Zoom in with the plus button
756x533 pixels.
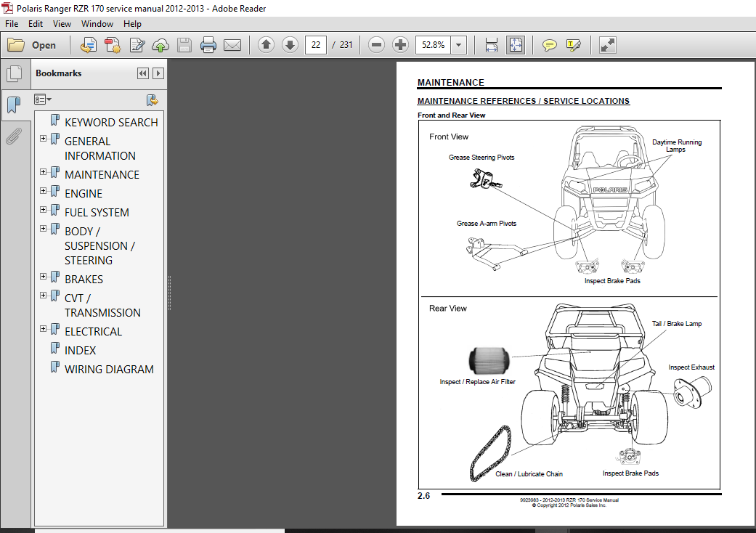[400, 45]
